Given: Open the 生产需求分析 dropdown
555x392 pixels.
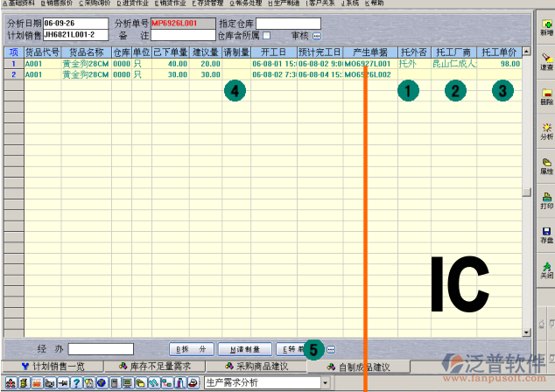Looking at the screenshot, I should coord(326,383).
